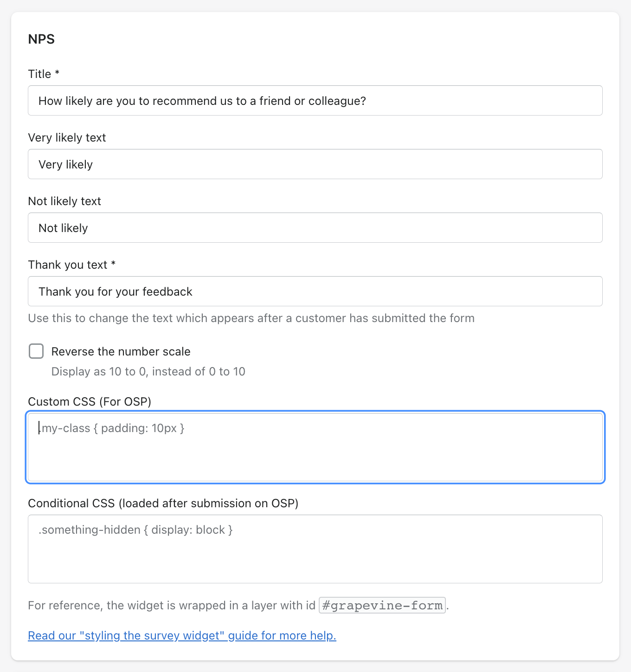This screenshot has width=631, height=672.
Task: Click the Conditional CSS loaded after submission label
Action: pyautogui.click(x=163, y=504)
